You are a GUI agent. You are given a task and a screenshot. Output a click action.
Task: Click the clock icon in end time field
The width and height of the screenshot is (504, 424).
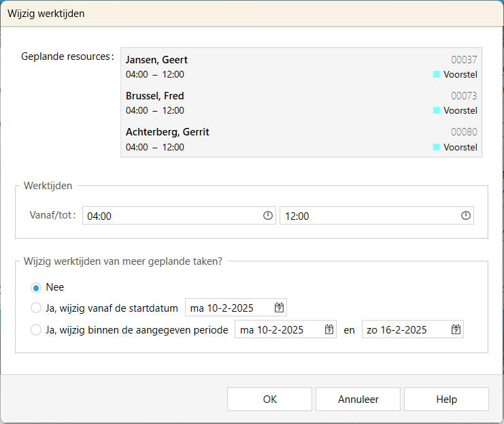(x=466, y=216)
